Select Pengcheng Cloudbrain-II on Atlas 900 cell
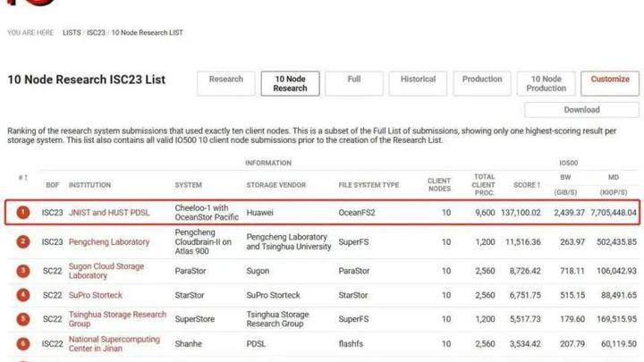 tap(203, 241)
